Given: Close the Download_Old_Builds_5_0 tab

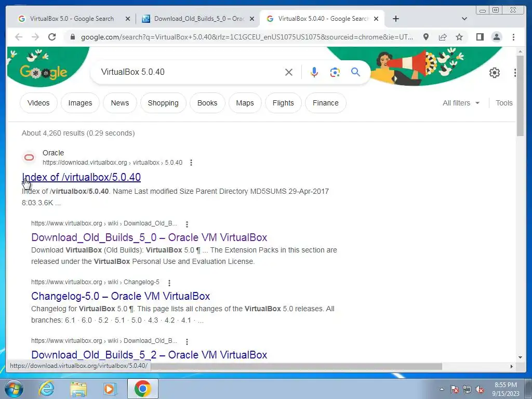Looking at the screenshot, I should (x=252, y=19).
